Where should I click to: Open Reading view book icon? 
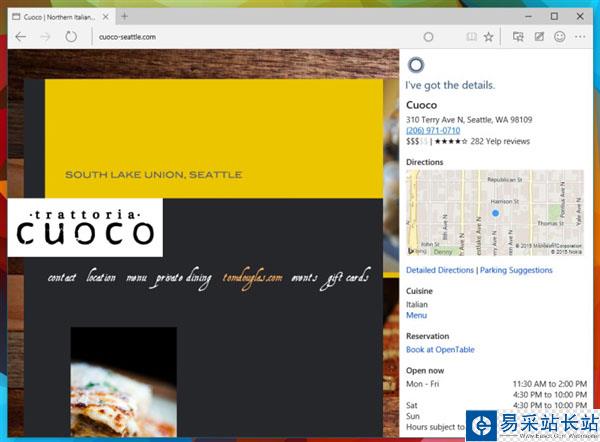[471, 37]
